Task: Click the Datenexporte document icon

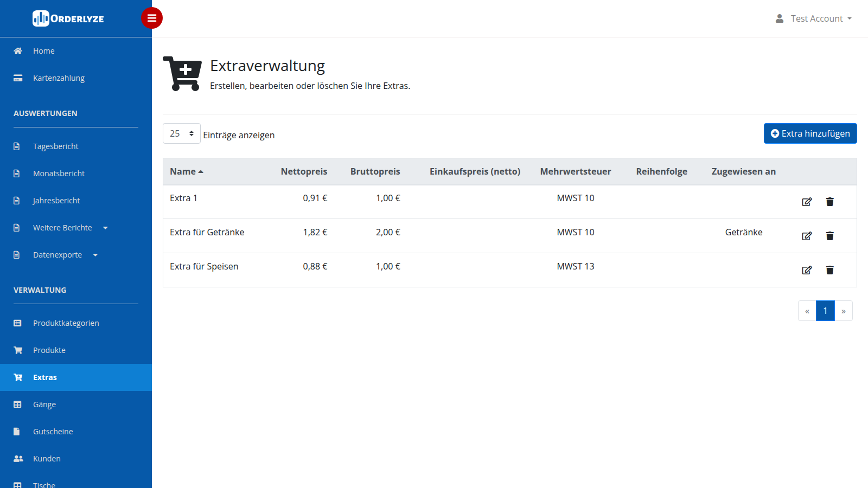Action: (16, 255)
